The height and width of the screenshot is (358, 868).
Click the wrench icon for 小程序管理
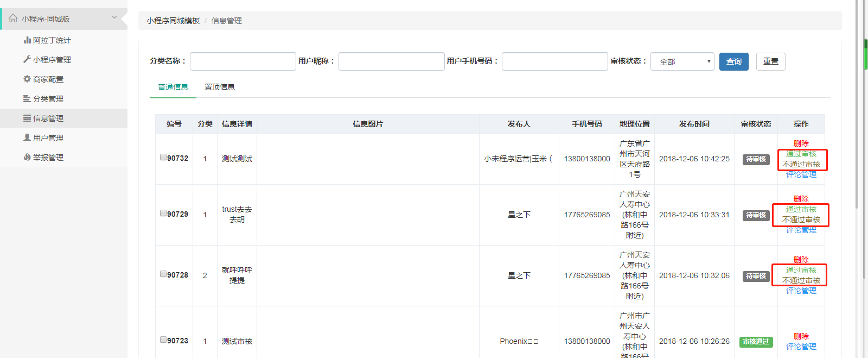(x=27, y=60)
